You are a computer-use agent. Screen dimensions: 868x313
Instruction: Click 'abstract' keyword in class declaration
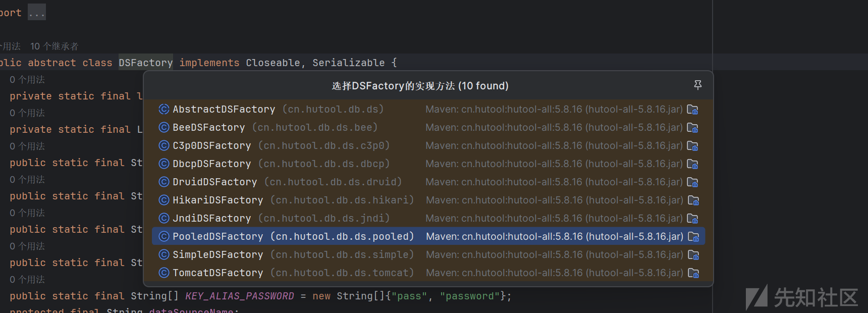coord(52,63)
